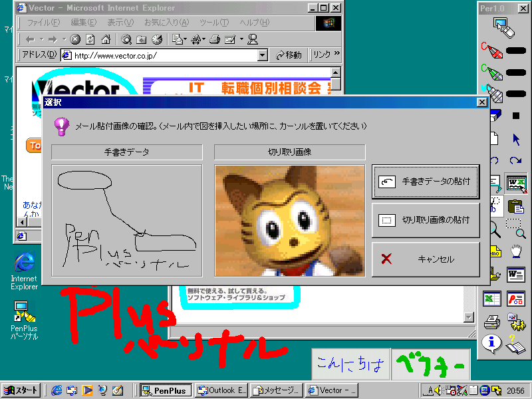The height and width of the screenshot is (399, 532).
Task: Switch to Outlook Express taskbar button
Action: coord(222,390)
